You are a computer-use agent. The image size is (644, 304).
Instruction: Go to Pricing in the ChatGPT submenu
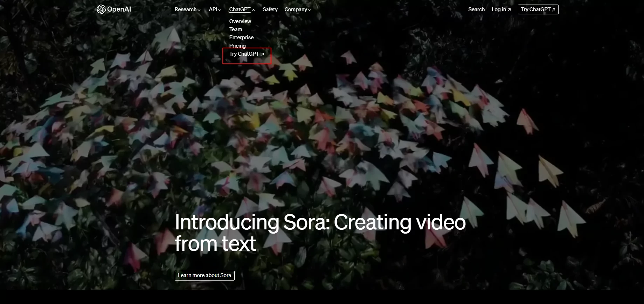(237, 46)
